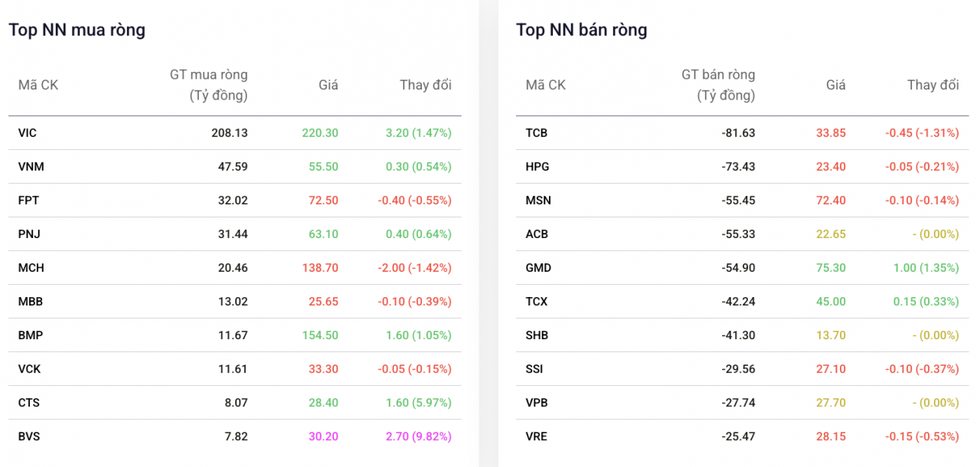Open the VIC stock ticker row

235,133
